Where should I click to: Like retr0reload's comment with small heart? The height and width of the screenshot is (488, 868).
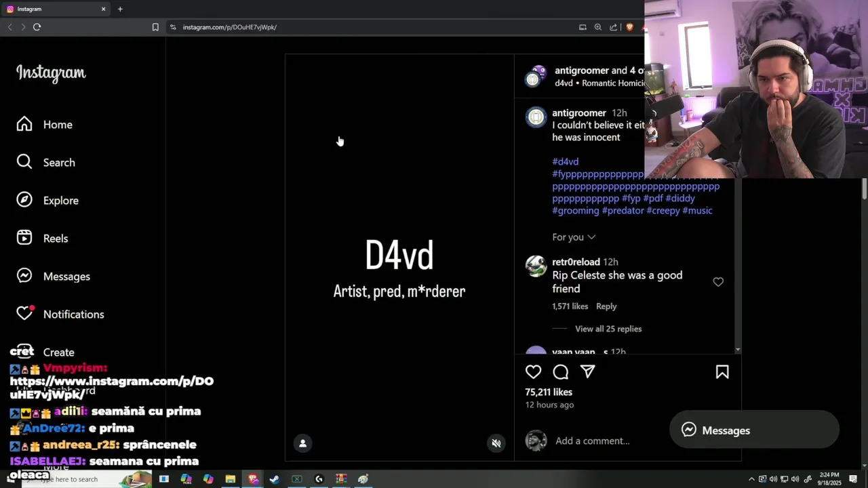[718, 282]
